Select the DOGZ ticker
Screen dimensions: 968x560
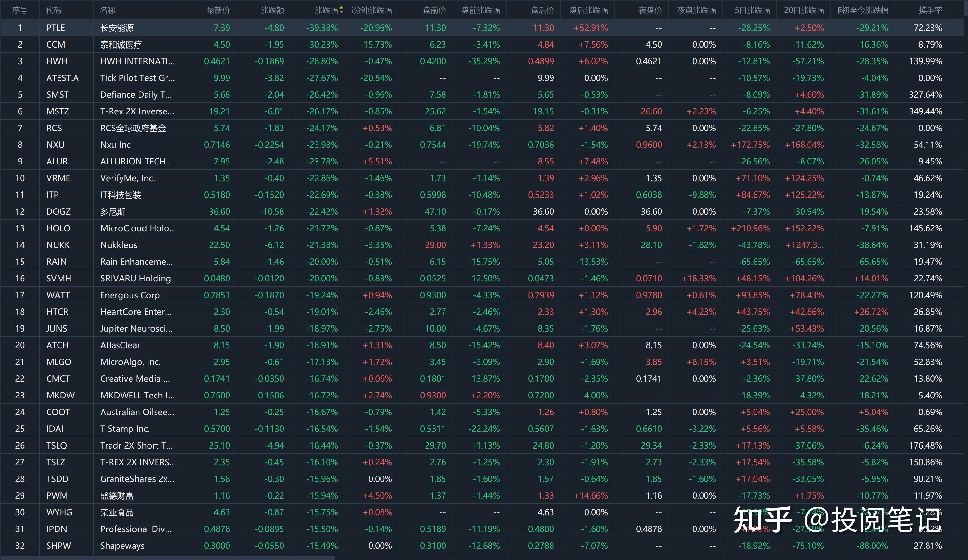[58, 212]
